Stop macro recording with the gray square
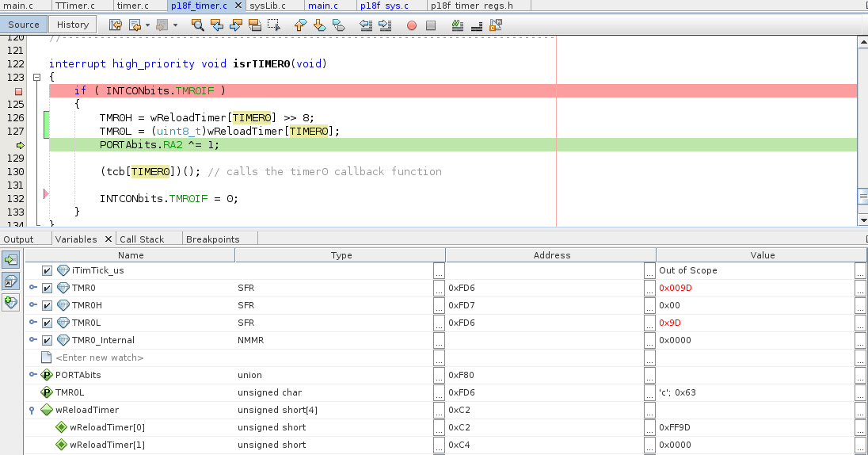Screen dimensions: 868x455 431,25
